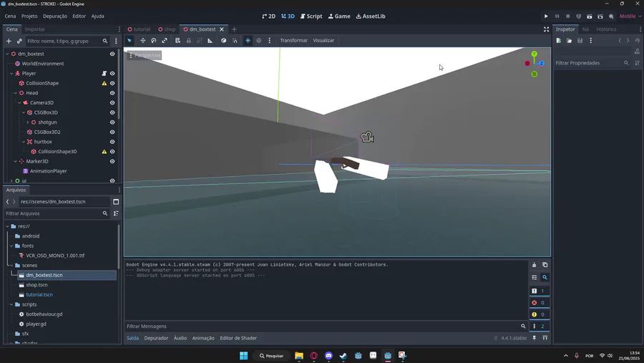
Task: Copy the output with copy icon
Action: (545, 265)
